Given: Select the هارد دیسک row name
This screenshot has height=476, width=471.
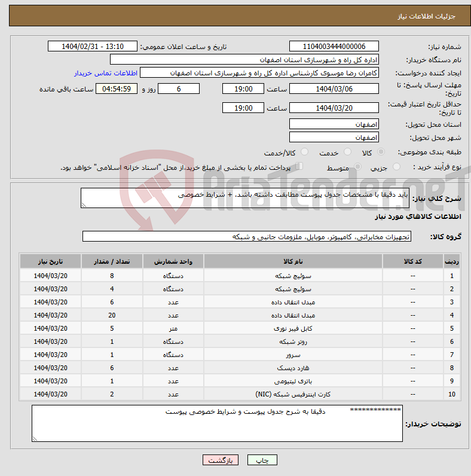Looking at the screenshot, I should (x=293, y=368).
